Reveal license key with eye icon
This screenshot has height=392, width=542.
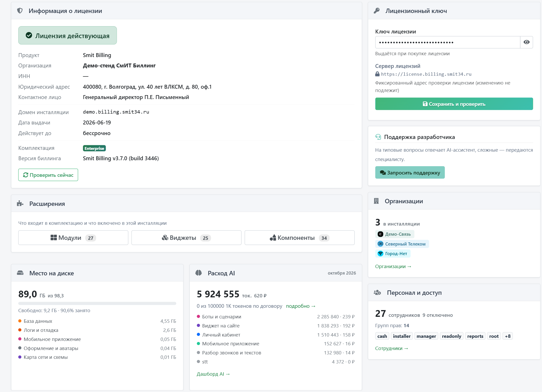pyautogui.click(x=526, y=42)
